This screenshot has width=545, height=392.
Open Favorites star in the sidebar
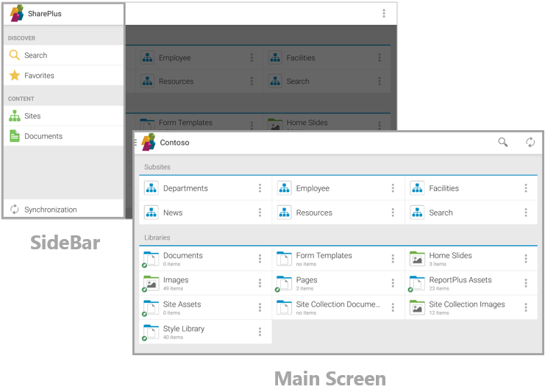[15, 76]
